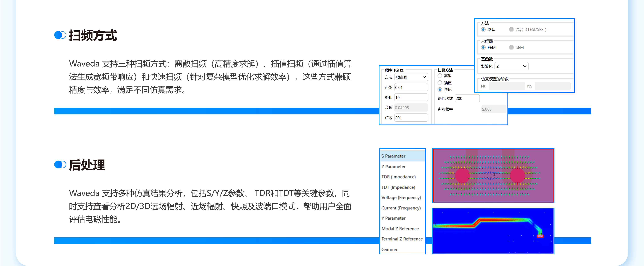This screenshot has width=644, height=266.
Task: Click the 终止 frequency input field
Action: (411, 98)
